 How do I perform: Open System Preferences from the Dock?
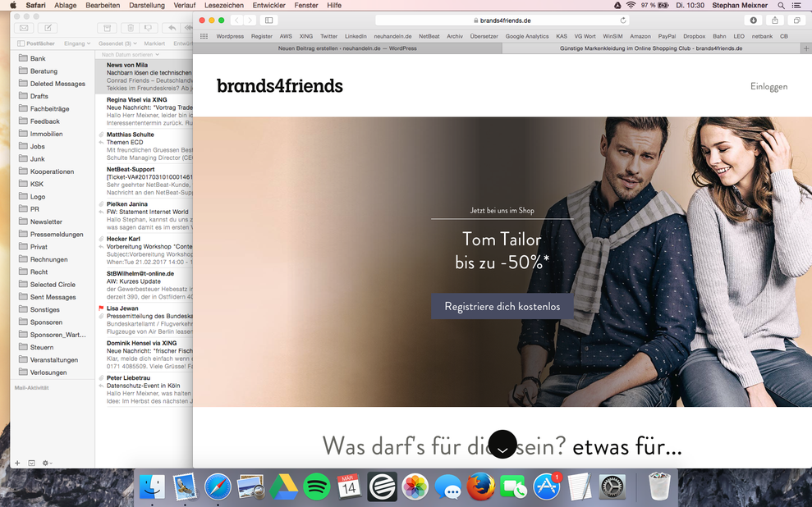(612, 486)
